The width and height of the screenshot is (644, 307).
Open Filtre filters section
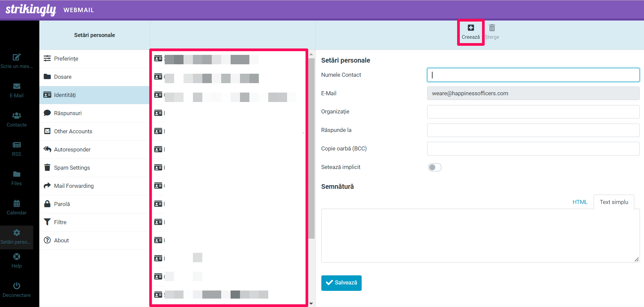pos(94,222)
